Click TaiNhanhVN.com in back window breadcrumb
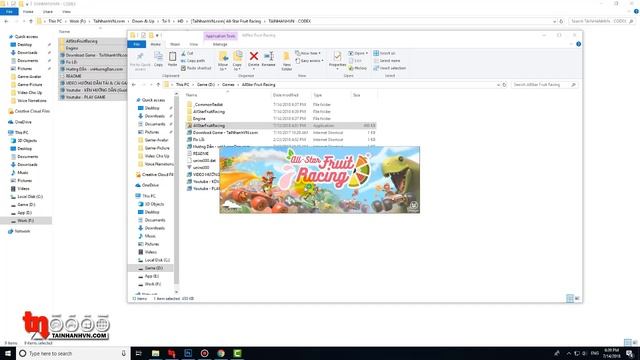The width and height of the screenshot is (640, 360). [109, 21]
